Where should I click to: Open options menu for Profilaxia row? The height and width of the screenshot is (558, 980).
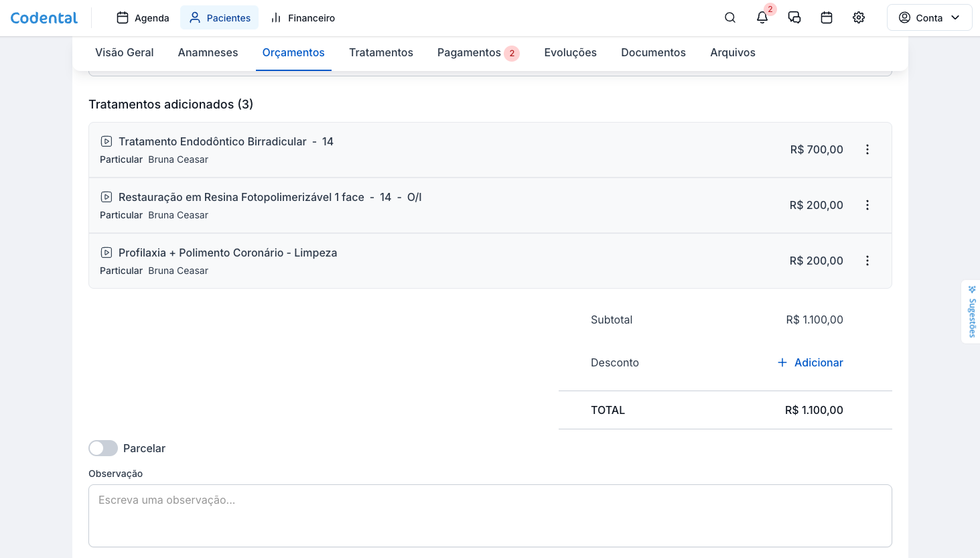point(867,261)
